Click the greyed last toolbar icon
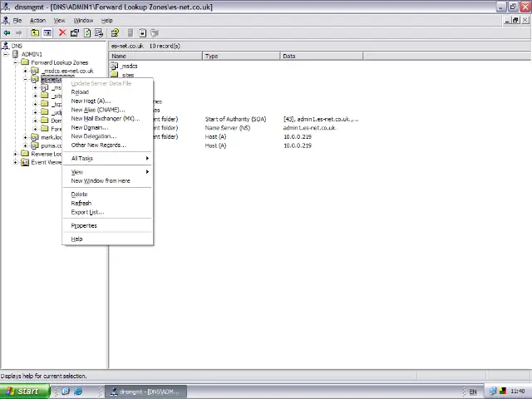532x399 pixels. pos(155,33)
